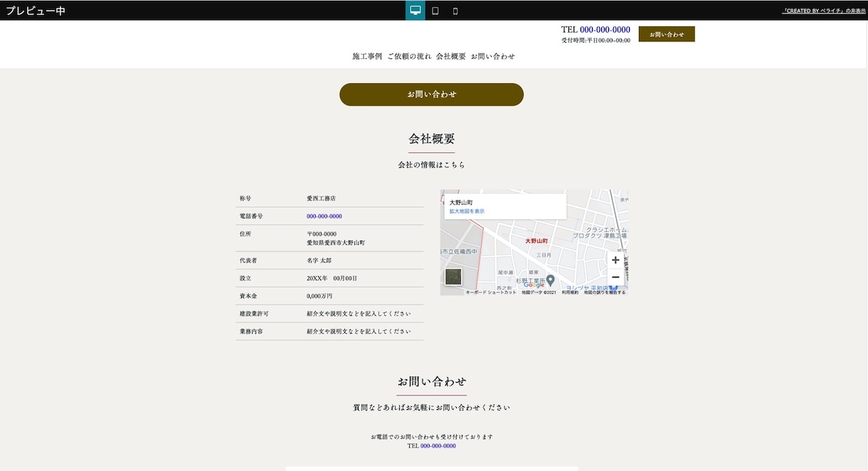Switch to tablet preview icon
The width and height of the screenshot is (868, 471).
[x=435, y=11]
